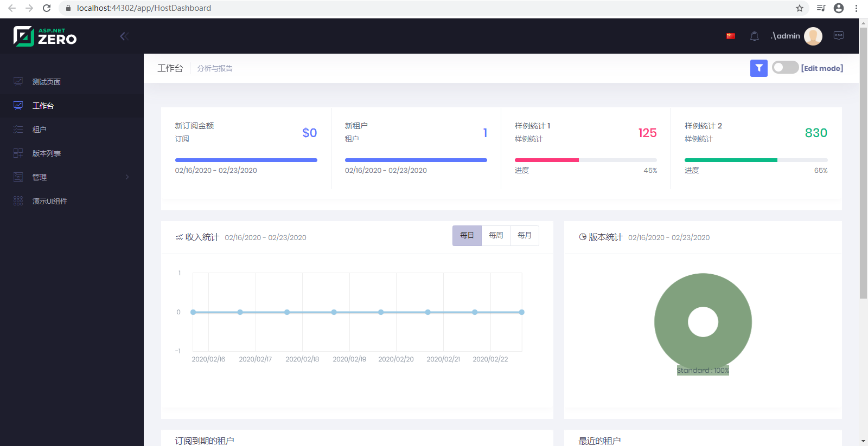Click the Standard : 100% chart label

[703, 371]
